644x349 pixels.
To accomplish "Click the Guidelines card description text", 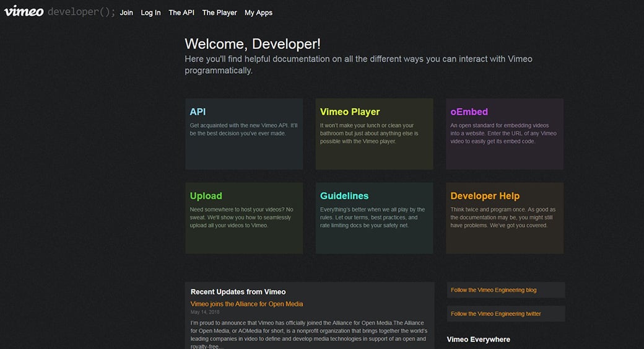I will (372, 218).
